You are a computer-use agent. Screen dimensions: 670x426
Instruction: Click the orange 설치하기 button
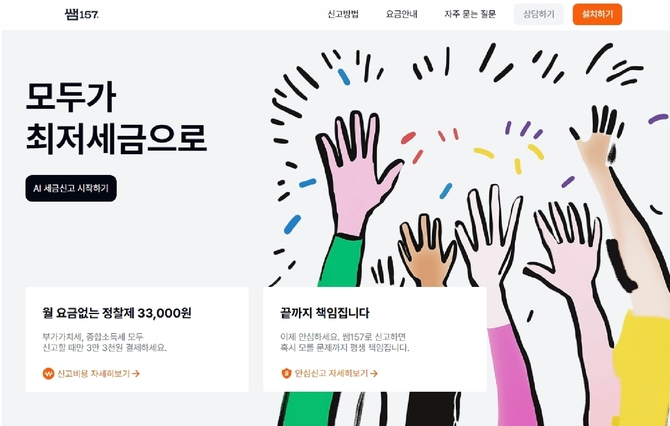click(597, 14)
